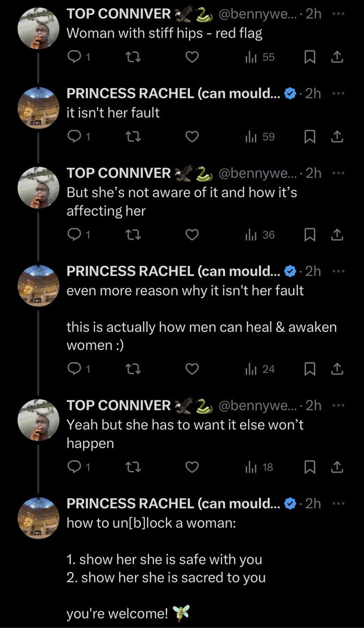
Task: Open more options on "Woman with stiff hips" tweet
Action: click(x=338, y=14)
